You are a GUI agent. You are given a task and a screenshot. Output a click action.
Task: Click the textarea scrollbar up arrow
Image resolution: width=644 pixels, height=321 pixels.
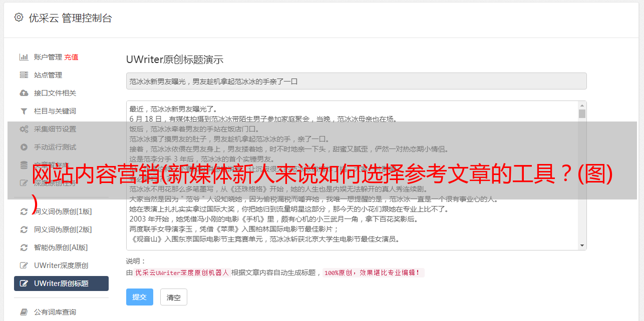tap(582, 105)
